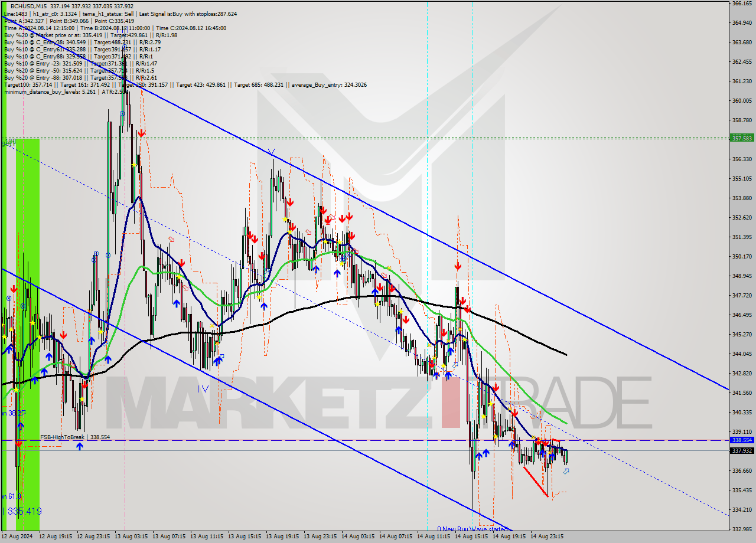Click the green 357.583 price tag on axis

742,138
